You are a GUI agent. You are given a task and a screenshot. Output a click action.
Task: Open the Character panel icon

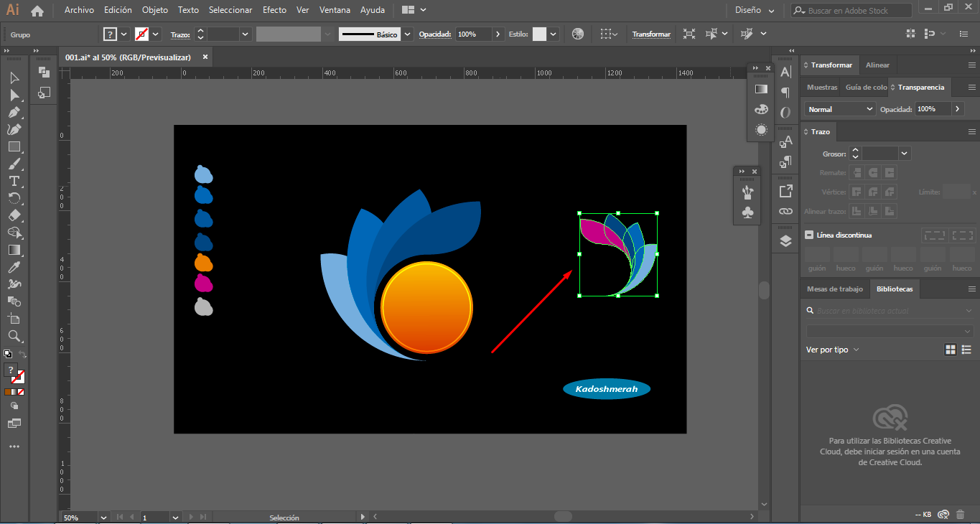785,72
